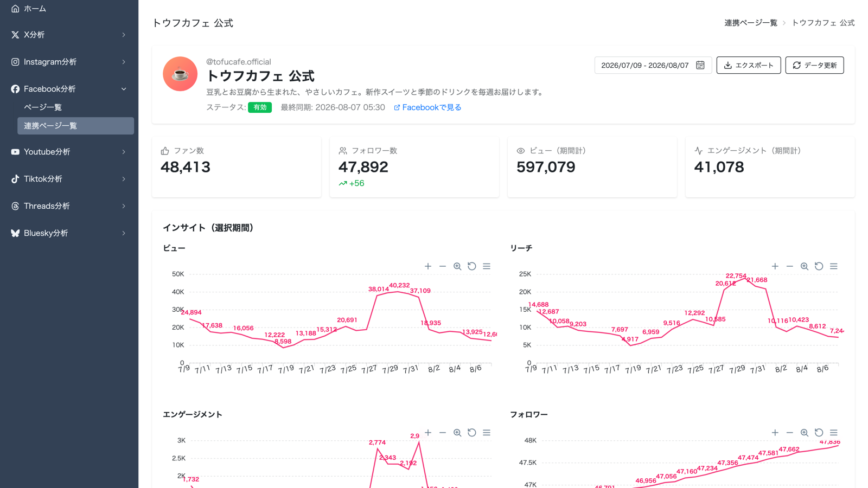Click the X logo icon in sidebar
The image size is (868, 488).
point(15,35)
